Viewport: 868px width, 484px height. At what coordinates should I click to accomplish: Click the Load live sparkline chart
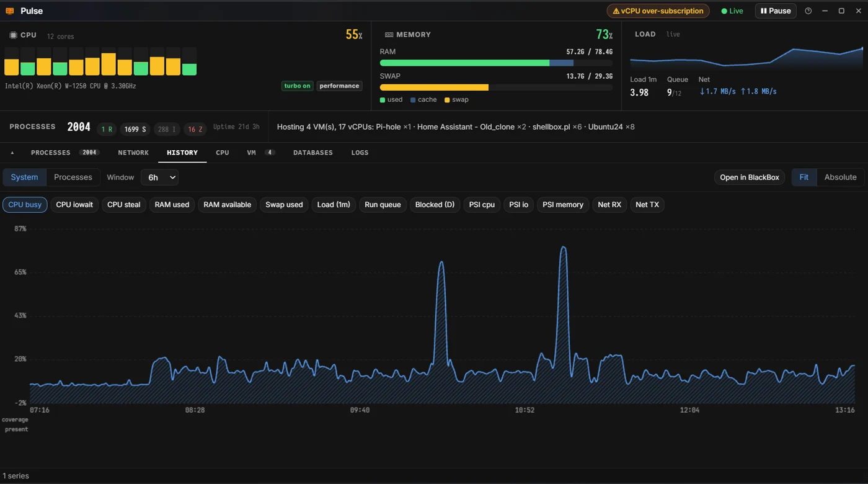(746, 57)
